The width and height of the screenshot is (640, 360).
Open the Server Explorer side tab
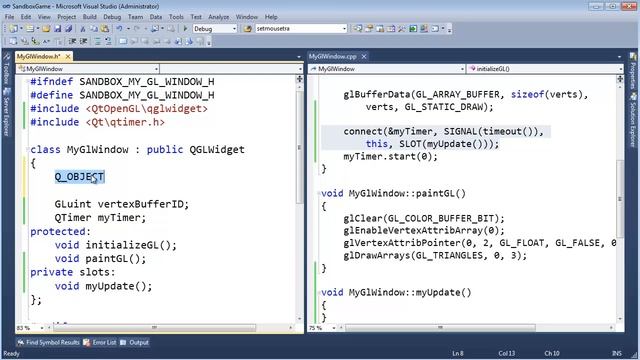pos(7,113)
